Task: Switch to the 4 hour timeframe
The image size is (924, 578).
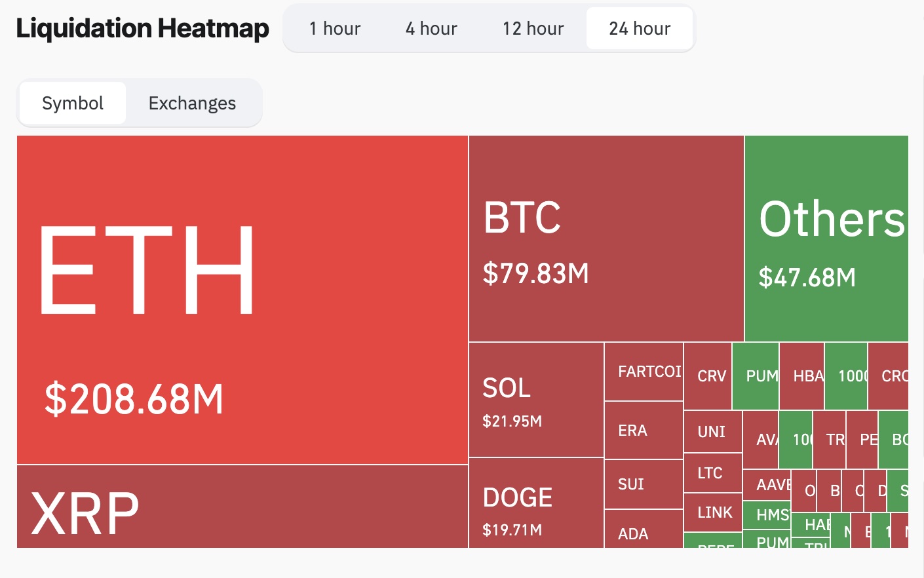Action: click(x=431, y=28)
